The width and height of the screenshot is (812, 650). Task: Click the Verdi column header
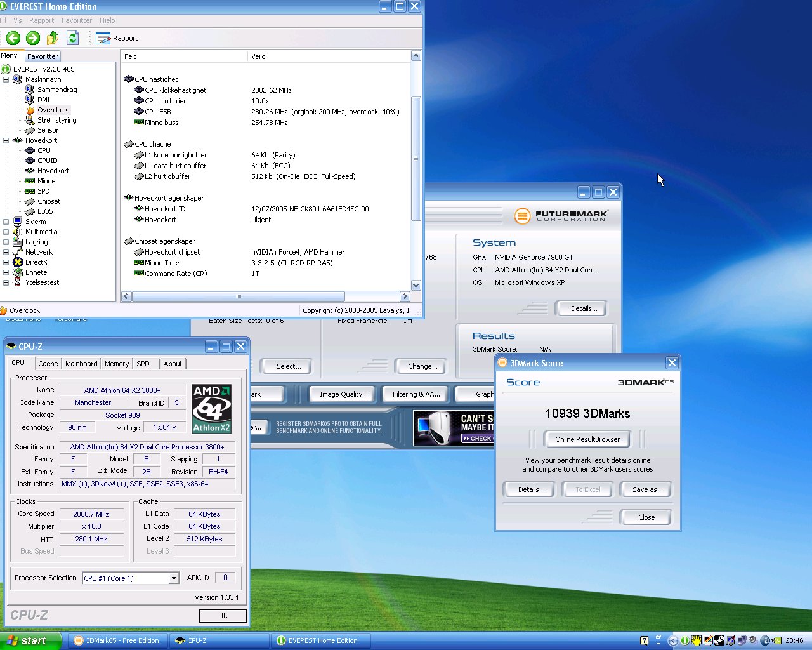329,56
